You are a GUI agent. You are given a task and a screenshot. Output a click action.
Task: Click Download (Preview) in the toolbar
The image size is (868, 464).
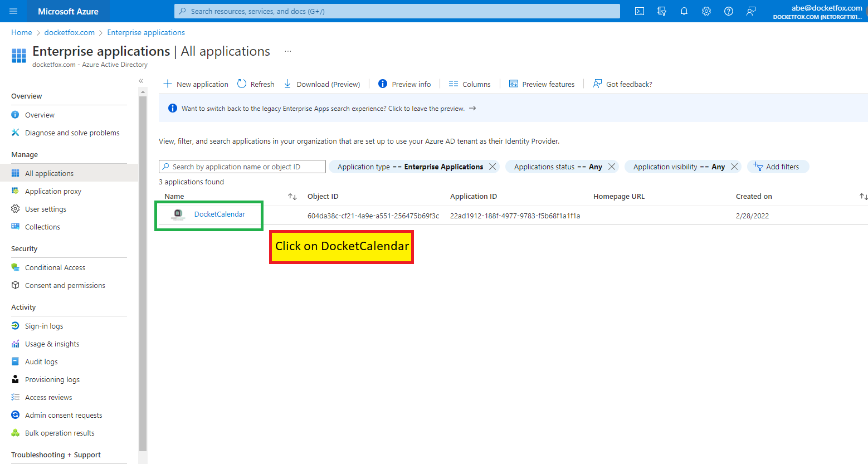pos(321,84)
